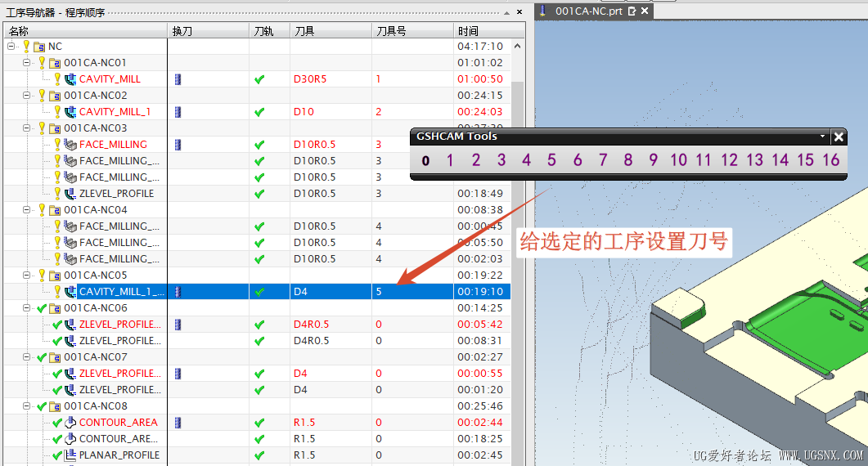This screenshot has width=868, height=466.
Task: Click the 001CA-NC05 folder icon
Action: (55, 275)
